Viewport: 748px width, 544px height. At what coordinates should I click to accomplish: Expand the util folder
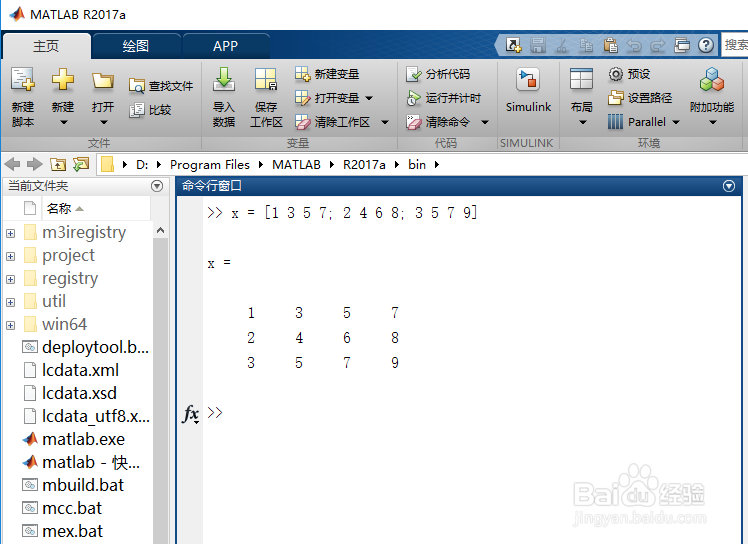click(x=10, y=302)
